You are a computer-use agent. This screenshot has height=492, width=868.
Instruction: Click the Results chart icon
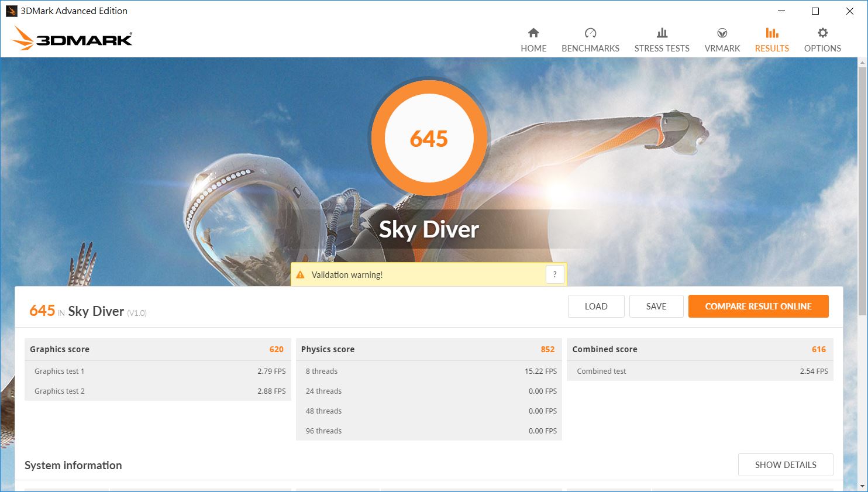click(x=772, y=33)
